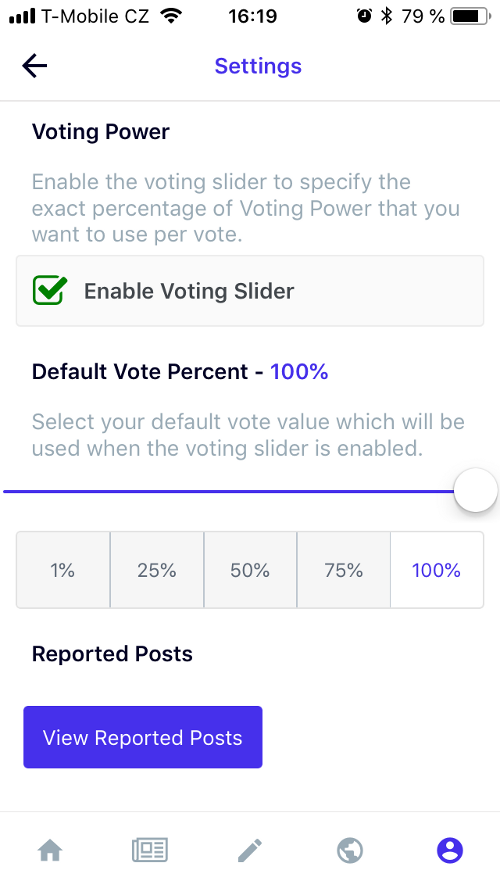Tap the pencil compose icon

250,850
